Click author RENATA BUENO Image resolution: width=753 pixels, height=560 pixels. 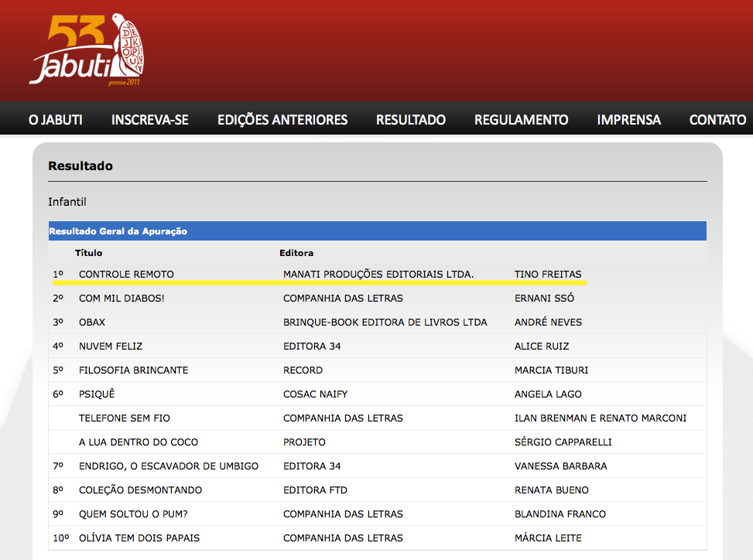(x=551, y=490)
